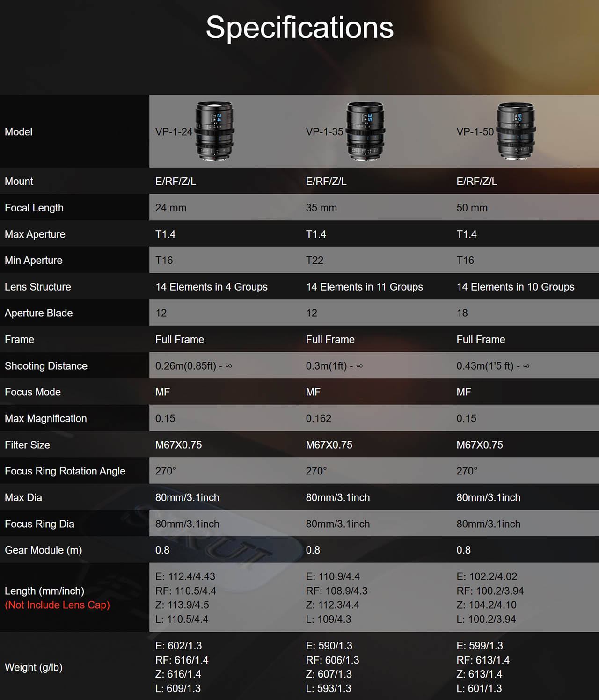This screenshot has height=700, width=599.
Task: Click the VP-1-24 model name text
Action: tap(174, 132)
